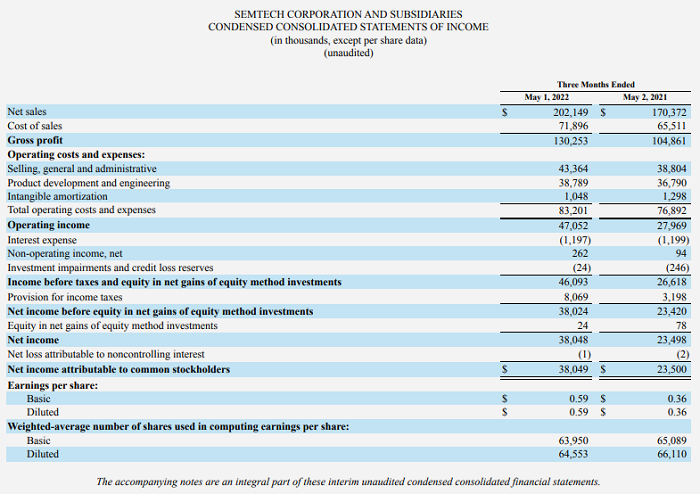Click the Net sales row label
This screenshot has width=700, height=494.
[26, 112]
